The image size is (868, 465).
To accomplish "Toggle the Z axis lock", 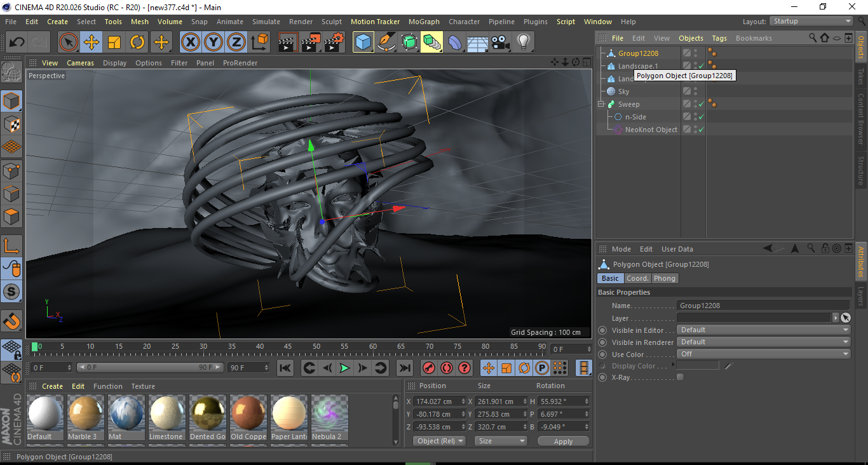I will click(x=236, y=43).
